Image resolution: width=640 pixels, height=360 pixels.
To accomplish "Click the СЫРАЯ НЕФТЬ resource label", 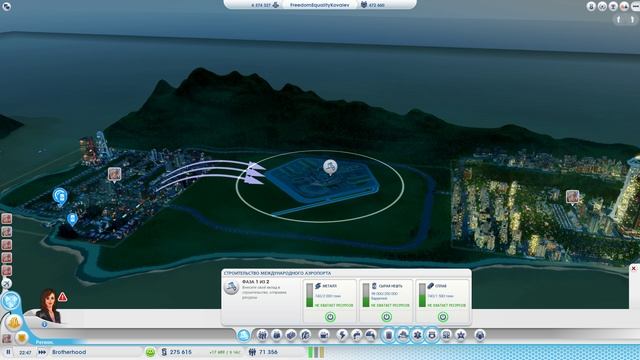I will [x=390, y=286].
